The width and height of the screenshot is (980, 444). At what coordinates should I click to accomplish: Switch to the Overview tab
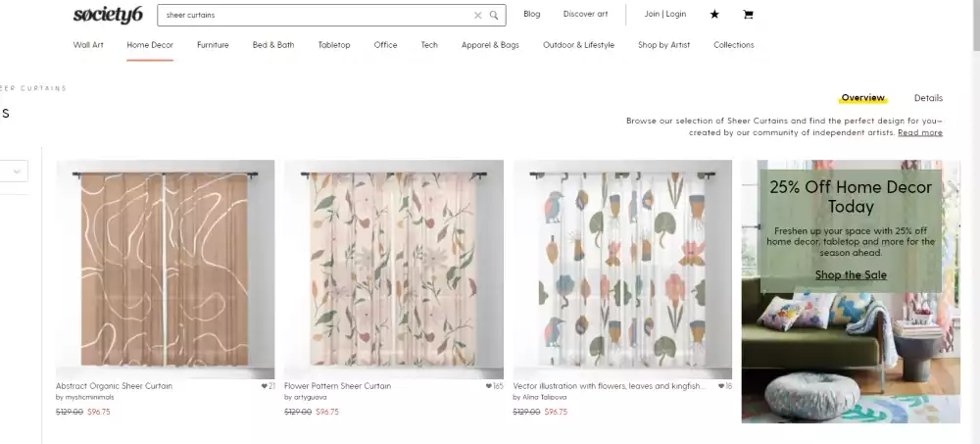point(863,98)
